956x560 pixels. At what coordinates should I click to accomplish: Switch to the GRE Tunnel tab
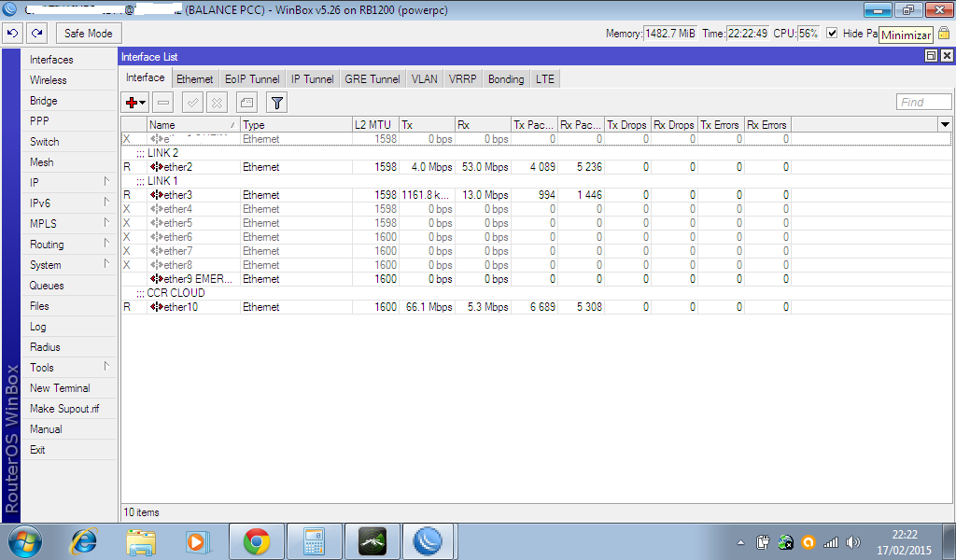click(372, 79)
